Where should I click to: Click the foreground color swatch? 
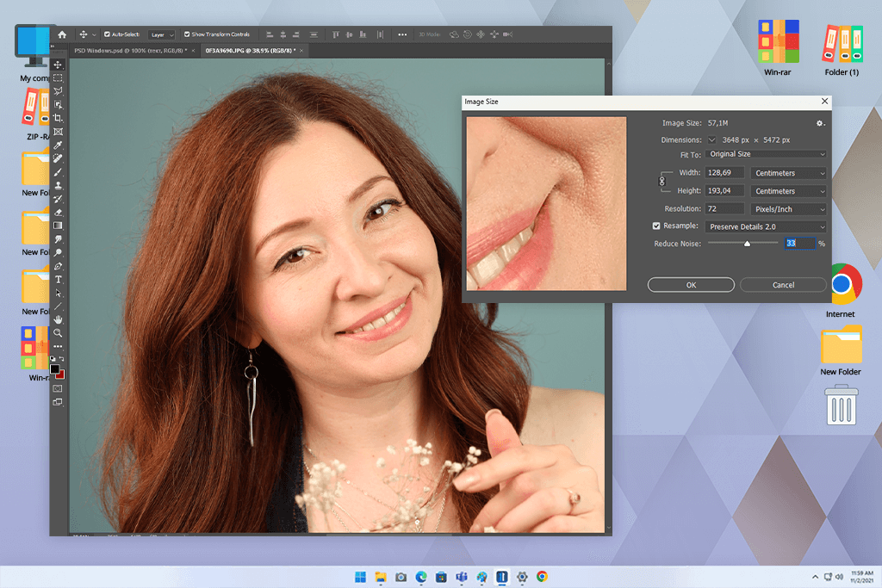click(54, 369)
